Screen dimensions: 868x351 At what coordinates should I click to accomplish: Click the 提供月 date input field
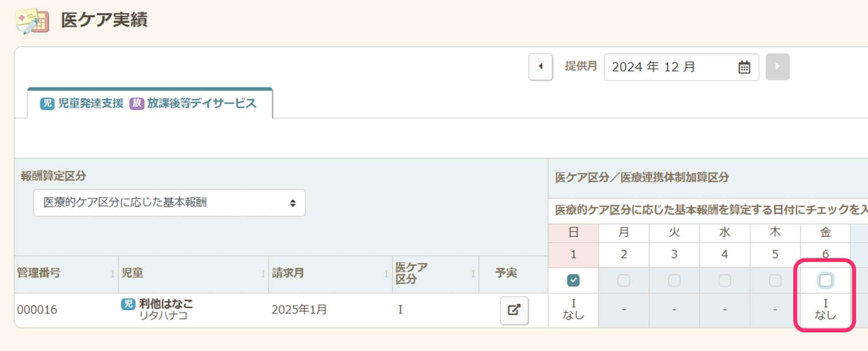tap(670, 67)
